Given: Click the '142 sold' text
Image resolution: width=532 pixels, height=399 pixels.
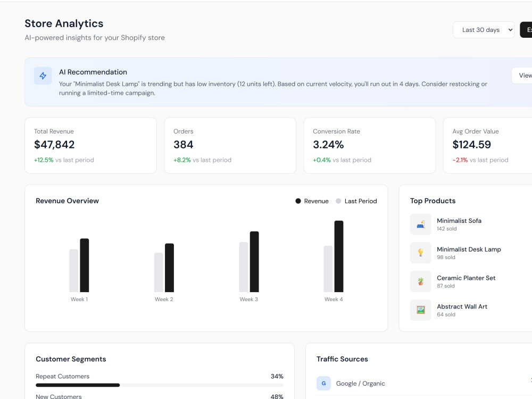Looking at the screenshot, I should pyautogui.click(x=447, y=229).
